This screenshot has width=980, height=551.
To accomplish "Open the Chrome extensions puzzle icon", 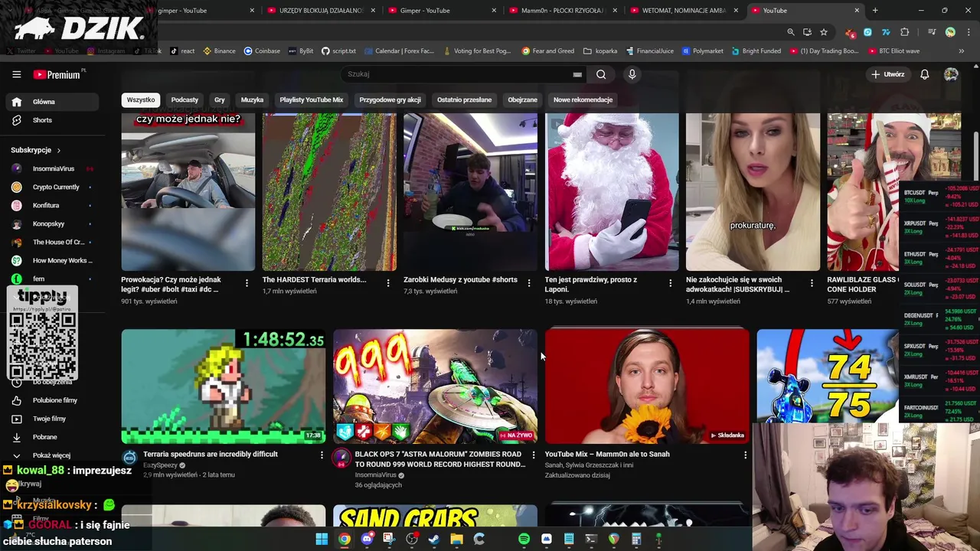I will (905, 32).
